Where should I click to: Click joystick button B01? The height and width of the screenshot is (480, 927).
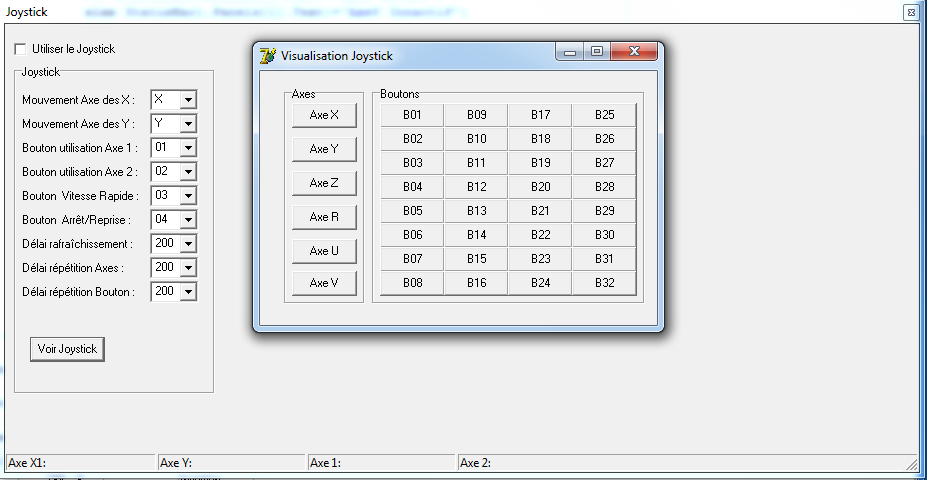412,115
